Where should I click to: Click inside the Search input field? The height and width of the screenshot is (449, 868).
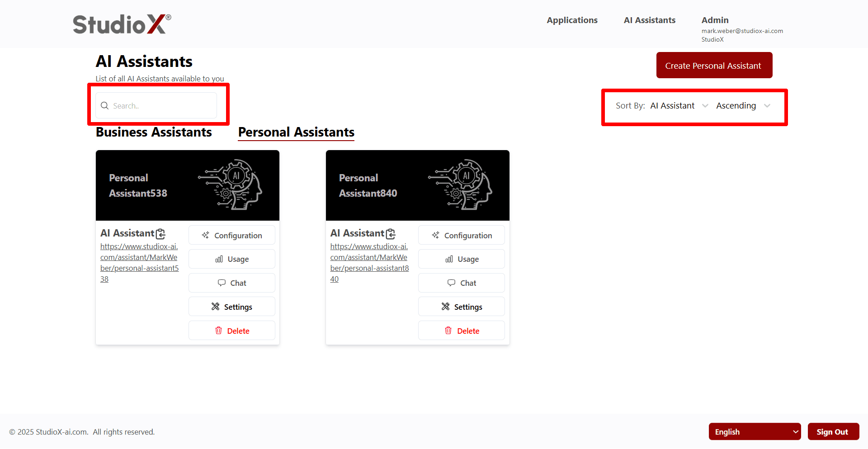click(x=158, y=105)
